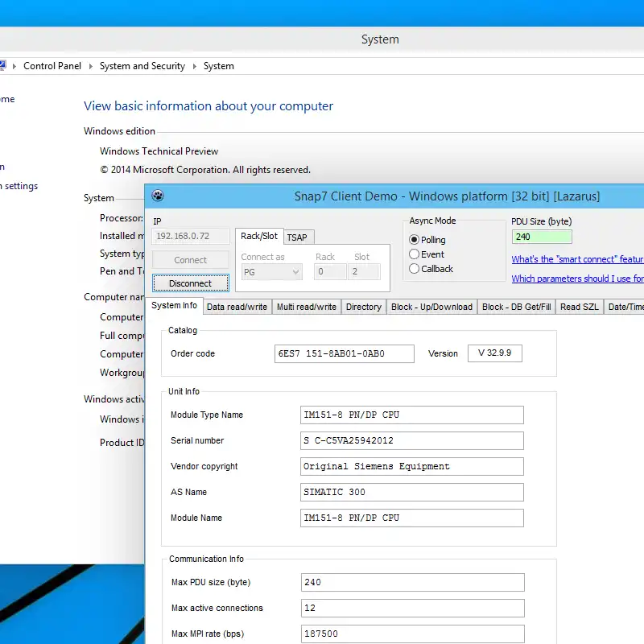This screenshot has width=644, height=644.
Task: Click the Rack number field
Action: (330, 271)
